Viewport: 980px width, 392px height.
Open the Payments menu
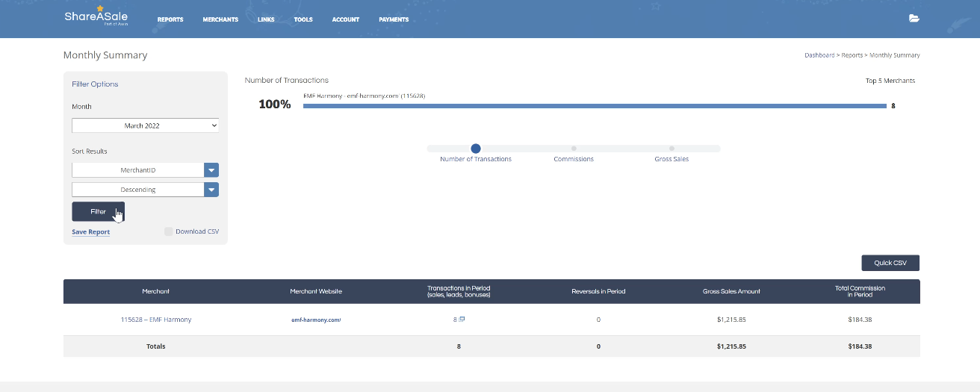pyautogui.click(x=394, y=19)
